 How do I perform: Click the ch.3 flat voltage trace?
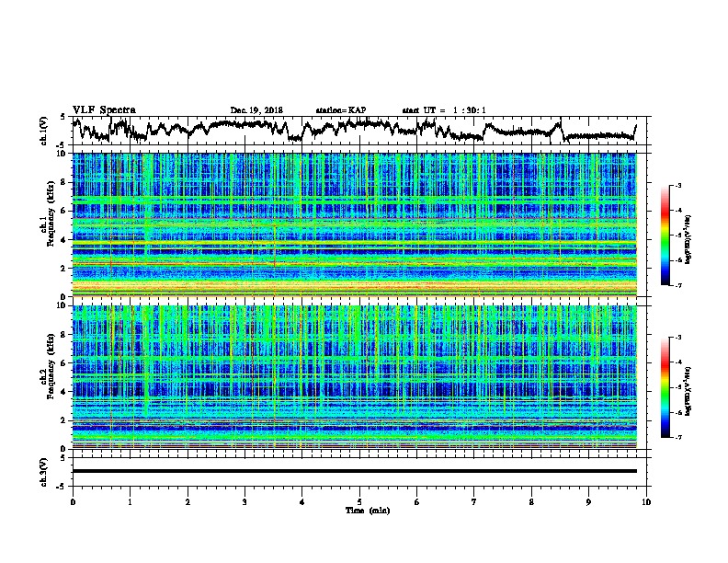[354, 471]
